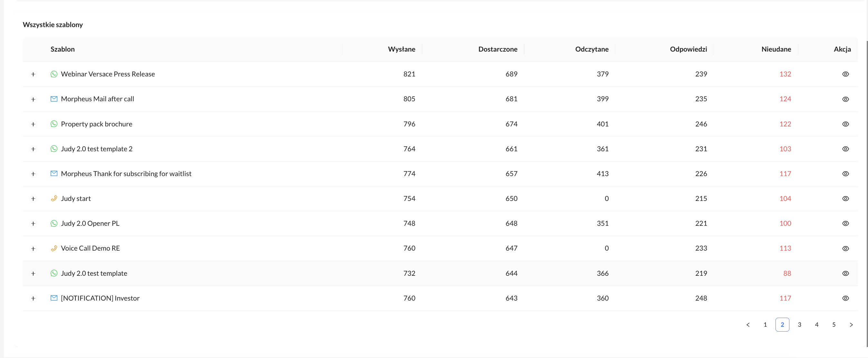Click the WhatsApp icon beside Webinar Versace Press Release

tap(54, 74)
